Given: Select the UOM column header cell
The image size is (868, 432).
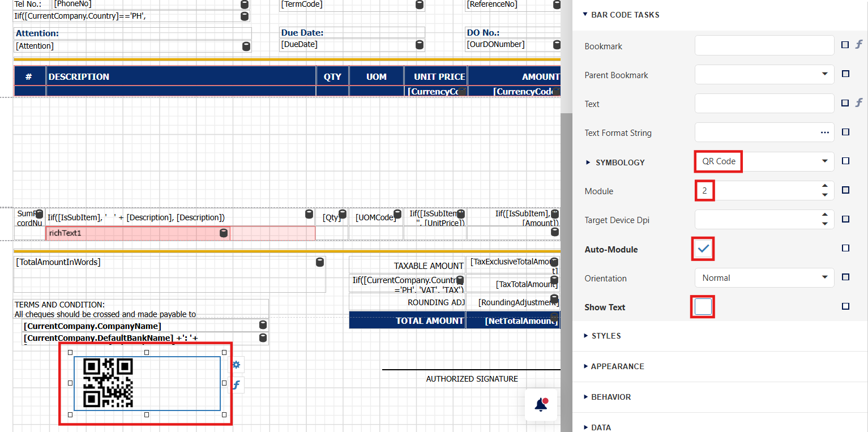Looking at the screenshot, I should point(377,76).
